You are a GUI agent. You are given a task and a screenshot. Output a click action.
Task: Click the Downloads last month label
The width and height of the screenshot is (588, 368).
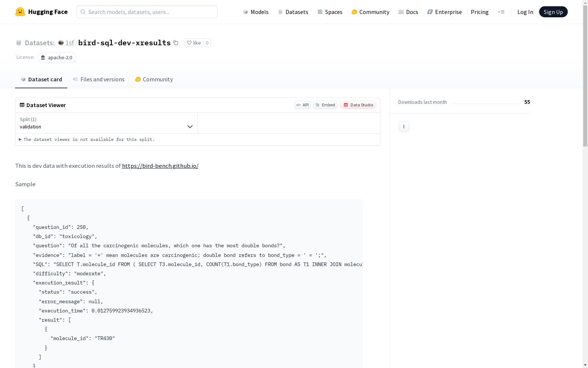[x=423, y=102]
